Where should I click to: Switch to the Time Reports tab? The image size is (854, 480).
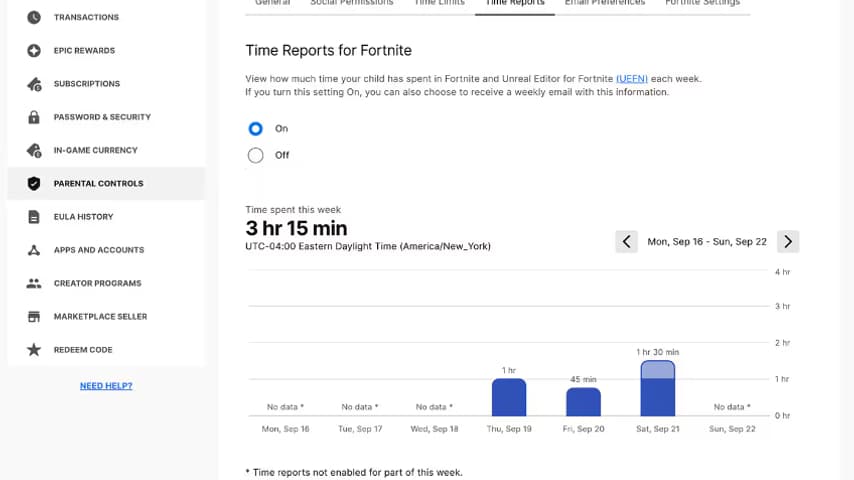point(515,3)
